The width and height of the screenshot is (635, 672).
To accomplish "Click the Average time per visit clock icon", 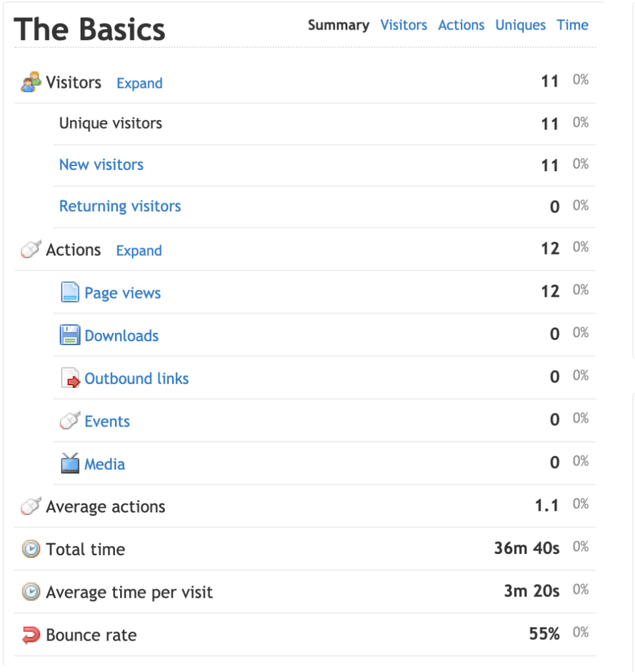I will (31, 592).
